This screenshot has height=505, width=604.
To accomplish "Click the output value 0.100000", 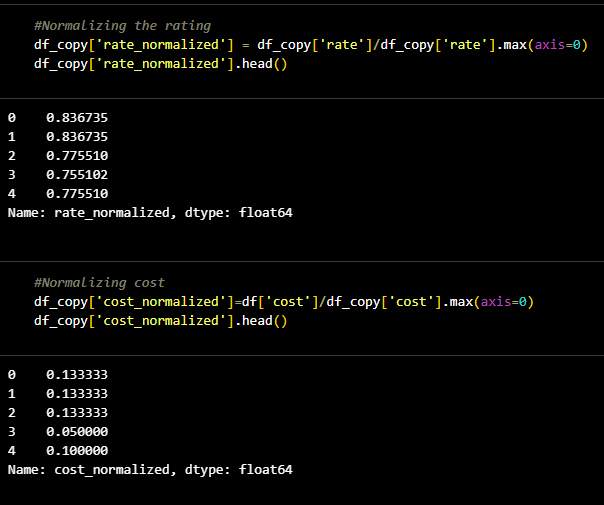I will pyautogui.click(x=77, y=451).
